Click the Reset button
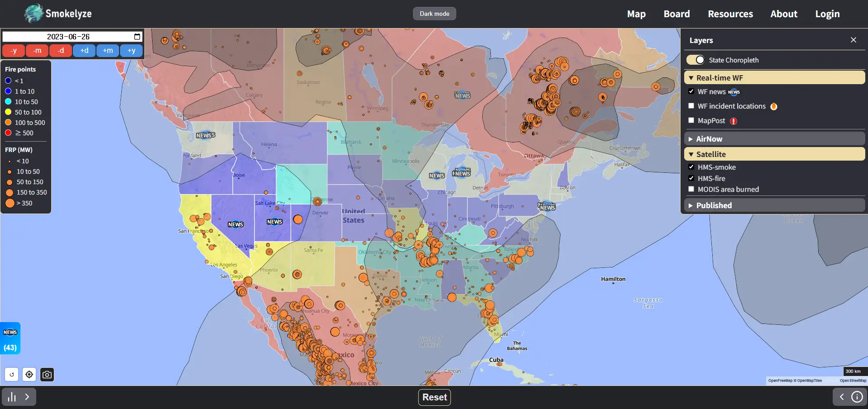The height and width of the screenshot is (409, 868). point(434,397)
